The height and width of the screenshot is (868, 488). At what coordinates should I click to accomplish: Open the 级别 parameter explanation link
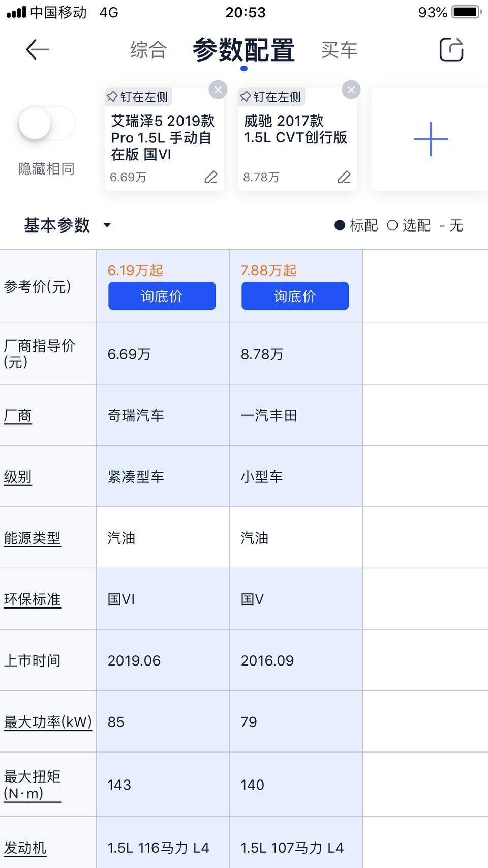pos(18,477)
